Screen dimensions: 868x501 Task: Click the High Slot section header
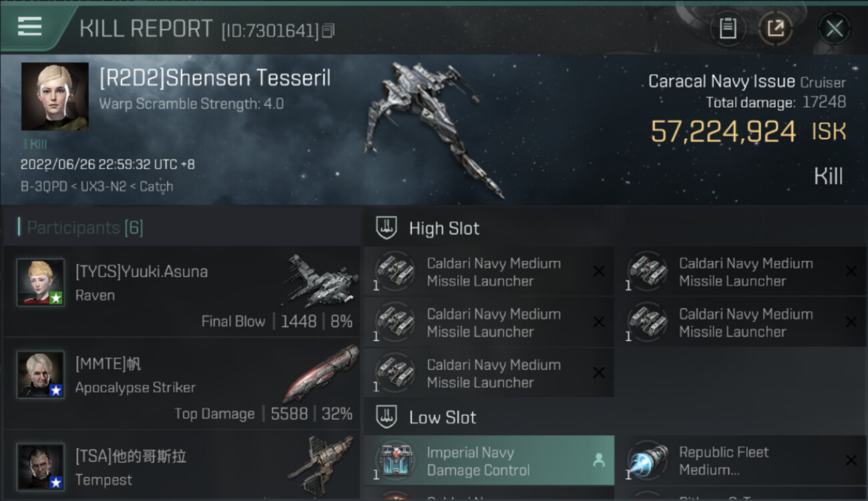tap(444, 228)
